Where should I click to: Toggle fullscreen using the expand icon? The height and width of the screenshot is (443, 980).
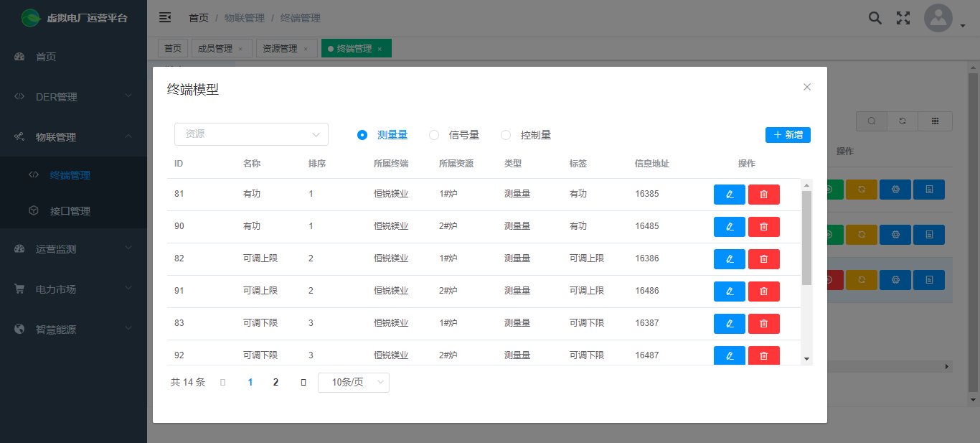903,18
